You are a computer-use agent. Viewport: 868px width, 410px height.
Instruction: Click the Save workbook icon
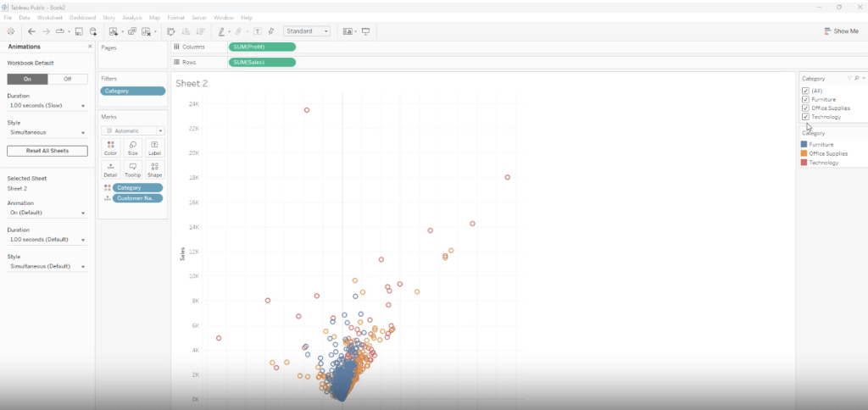[79, 31]
